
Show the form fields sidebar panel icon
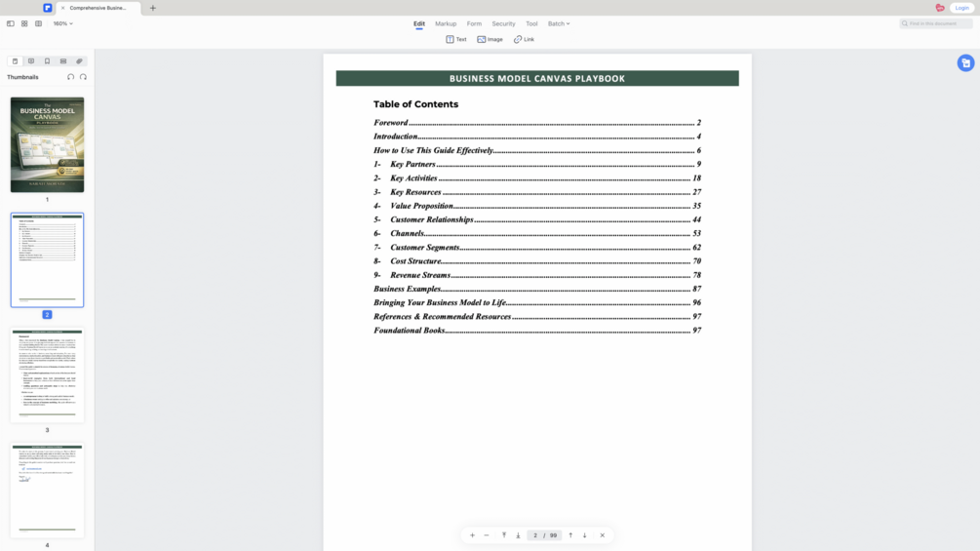coord(63,61)
